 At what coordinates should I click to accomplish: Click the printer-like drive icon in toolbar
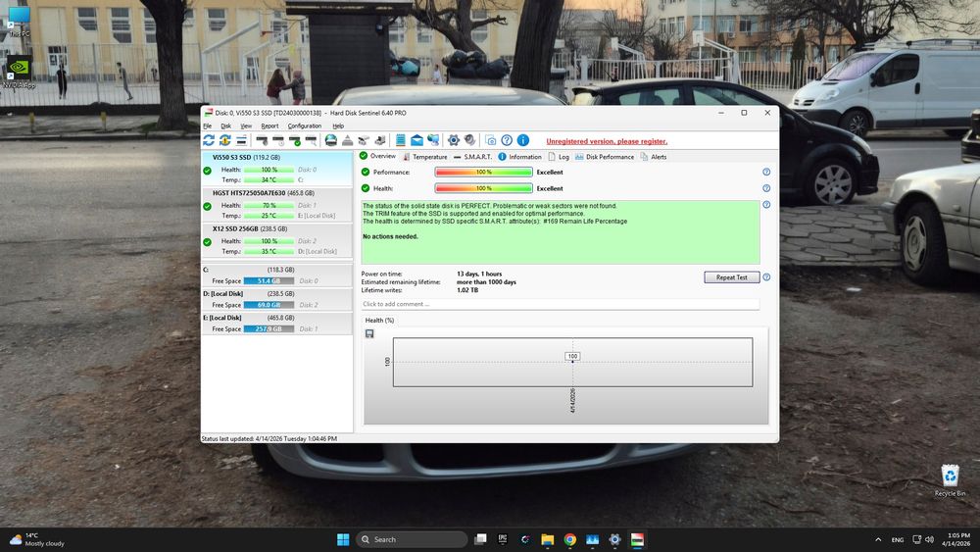(x=379, y=140)
